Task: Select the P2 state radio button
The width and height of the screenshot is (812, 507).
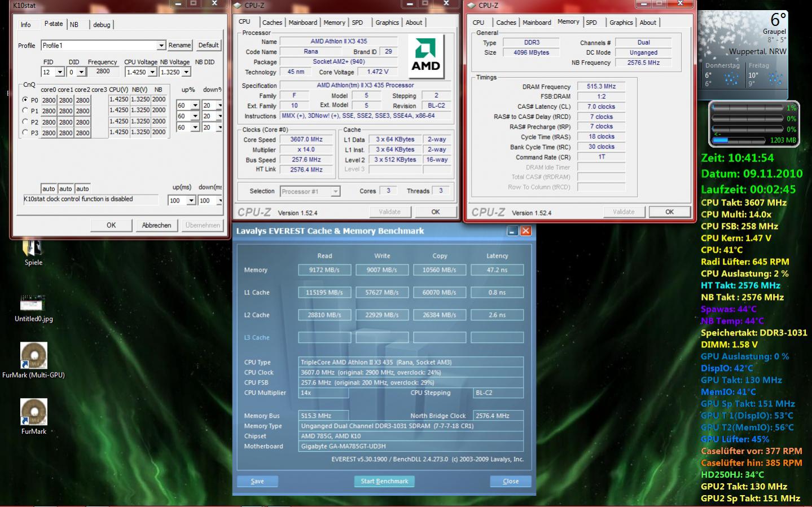Action: [x=25, y=121]
